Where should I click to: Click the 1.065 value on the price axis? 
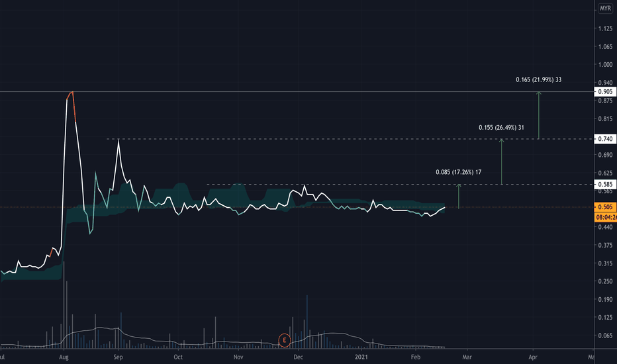pyautogui.click(x=605, y=46)
